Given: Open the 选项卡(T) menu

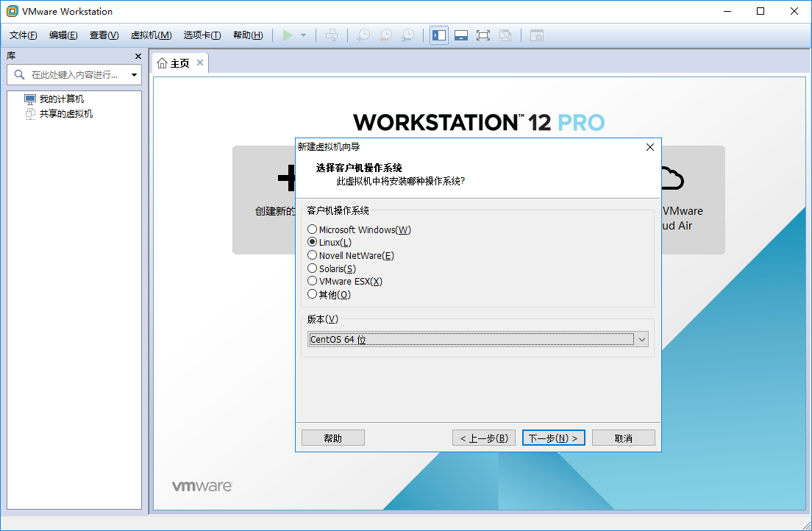Looking at the screenshot, I should click(x=202, y=35).
